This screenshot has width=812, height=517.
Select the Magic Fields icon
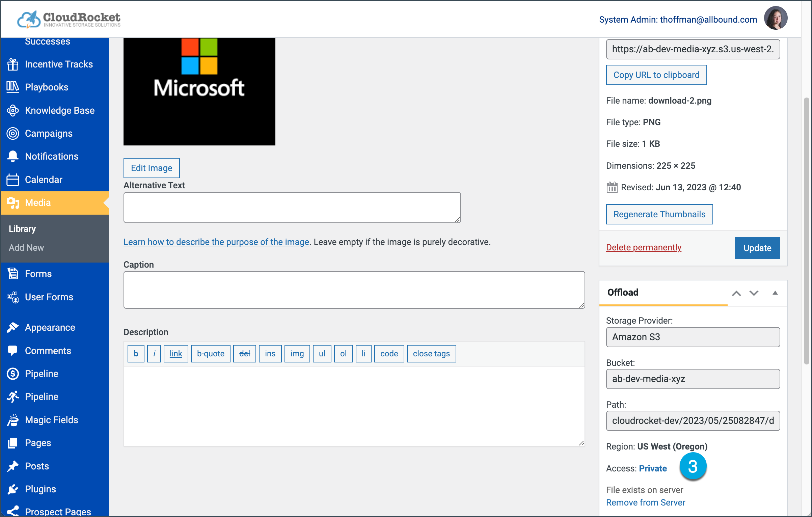(x=13, y=420)
